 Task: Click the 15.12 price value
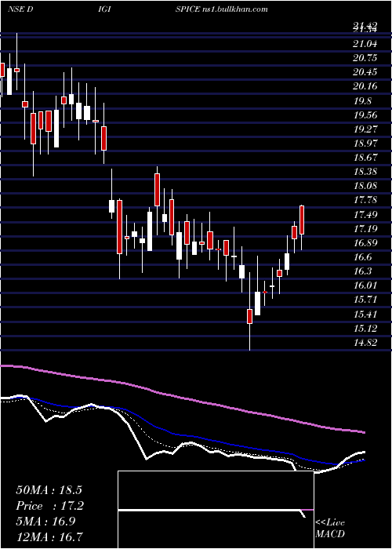click(365, 328)
